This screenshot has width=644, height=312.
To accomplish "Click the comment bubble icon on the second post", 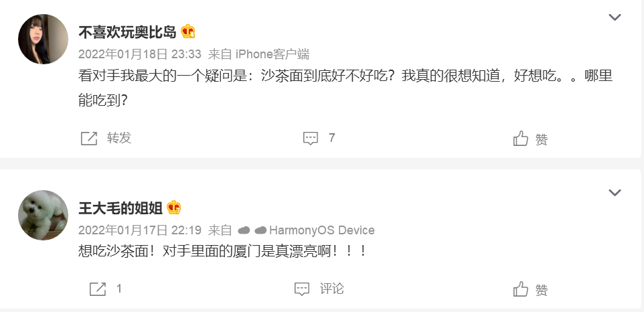I will click(302, 289).
